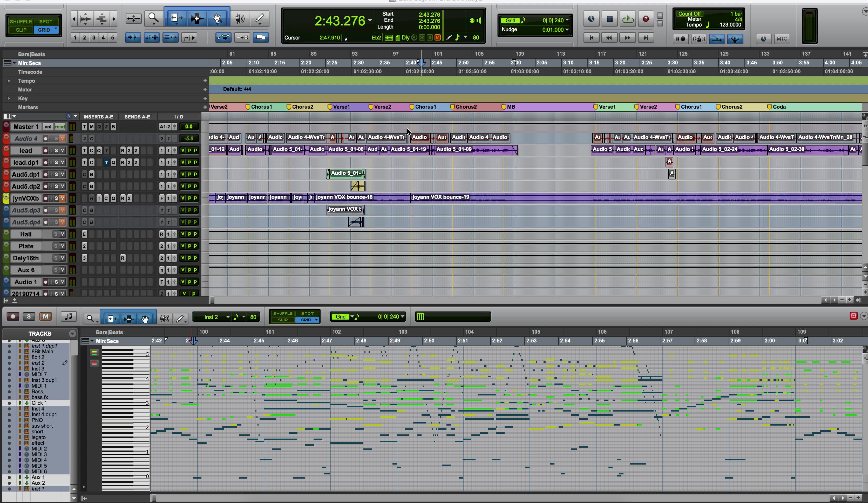Viewport: 868px width, 503px height.
Task: Toggle Link Track and Edit Selection
Action: click(x=170, y=37)
